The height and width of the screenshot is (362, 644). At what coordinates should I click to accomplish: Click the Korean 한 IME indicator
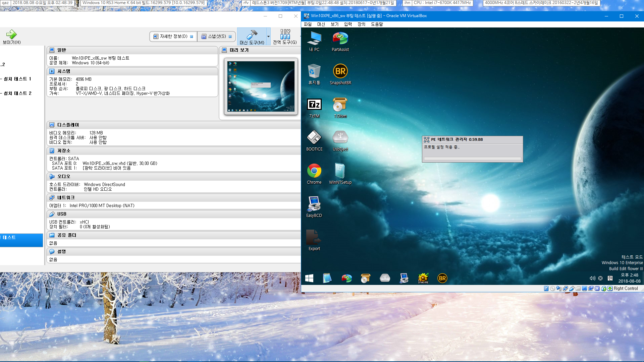tap(610, 278)
